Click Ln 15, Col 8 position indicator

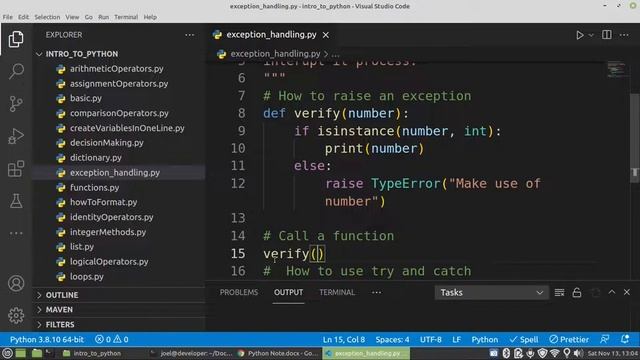344,340
